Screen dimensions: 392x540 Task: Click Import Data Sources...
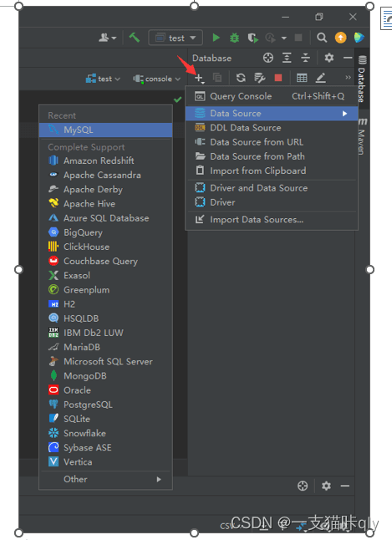pyautogui.click(x=272, y=220)
